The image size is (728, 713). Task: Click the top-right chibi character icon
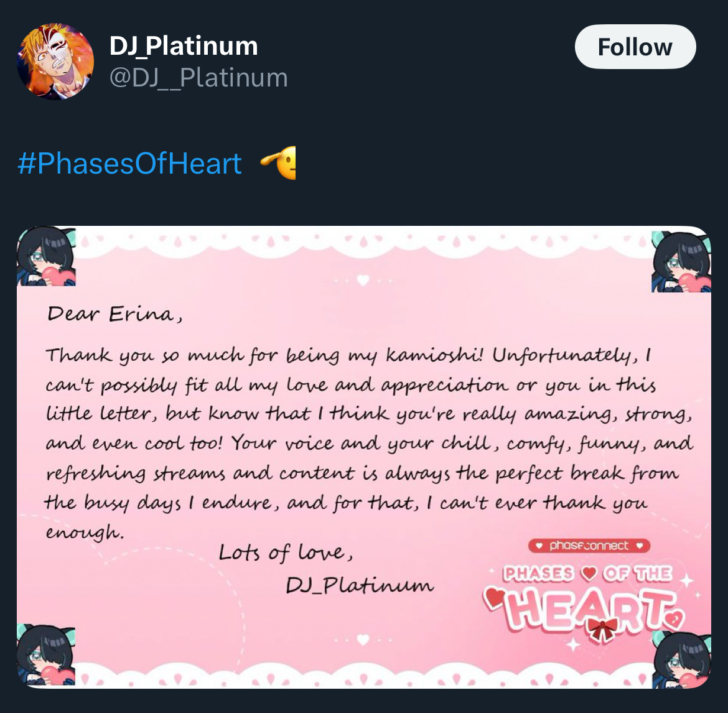point(681,261)
